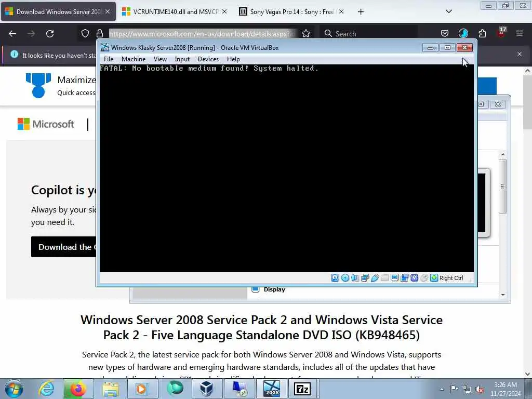
Task: Click the Windows Server 2008 Service Pack 2 heading
Action: pos(262,327)
